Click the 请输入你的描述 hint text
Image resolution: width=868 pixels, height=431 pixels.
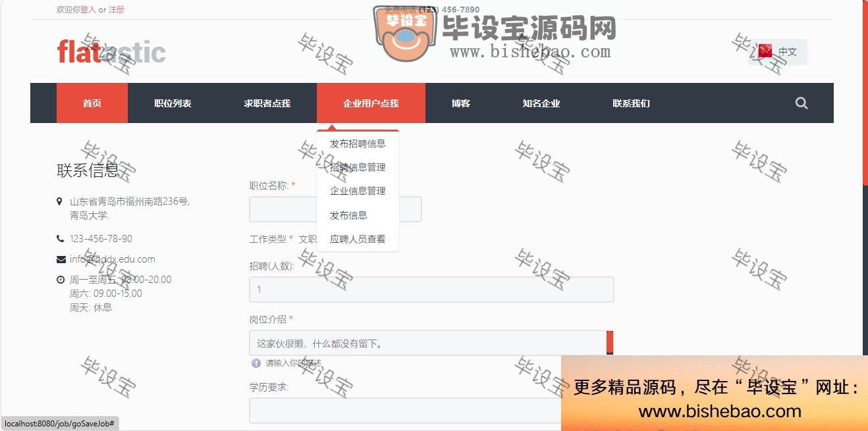[x=294, y=363]
